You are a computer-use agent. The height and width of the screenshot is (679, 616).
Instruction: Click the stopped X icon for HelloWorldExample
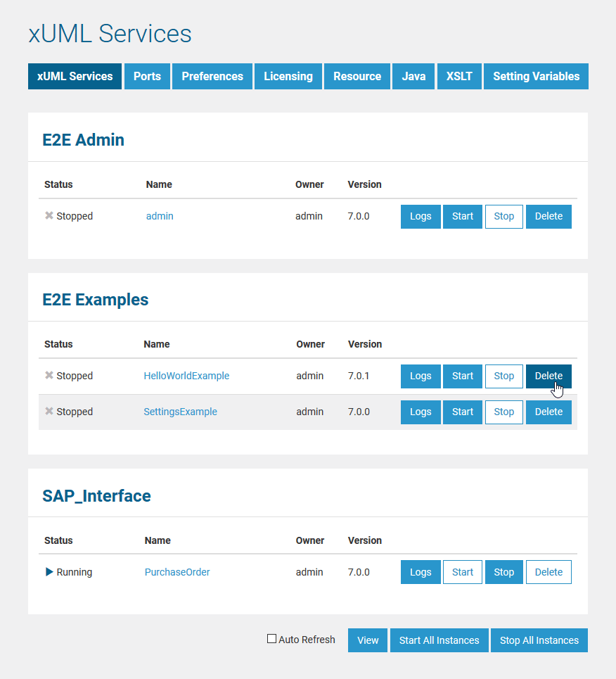coord(49,376)
